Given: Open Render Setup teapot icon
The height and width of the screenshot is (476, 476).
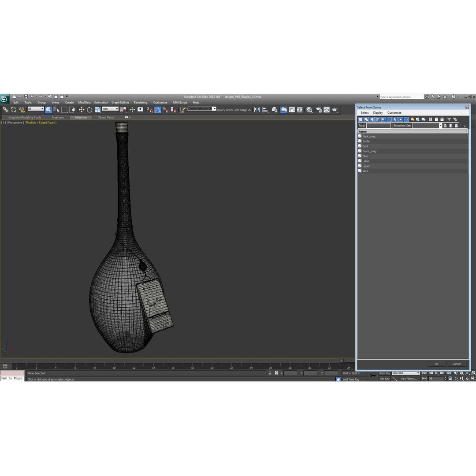Looking at the screenshot, I should 319,110.
